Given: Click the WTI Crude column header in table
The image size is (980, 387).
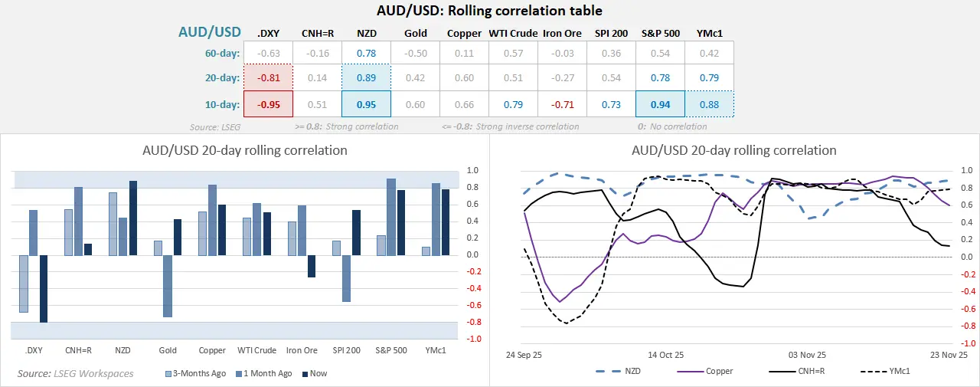Looking at the screenshot, I should pos(513,33).
